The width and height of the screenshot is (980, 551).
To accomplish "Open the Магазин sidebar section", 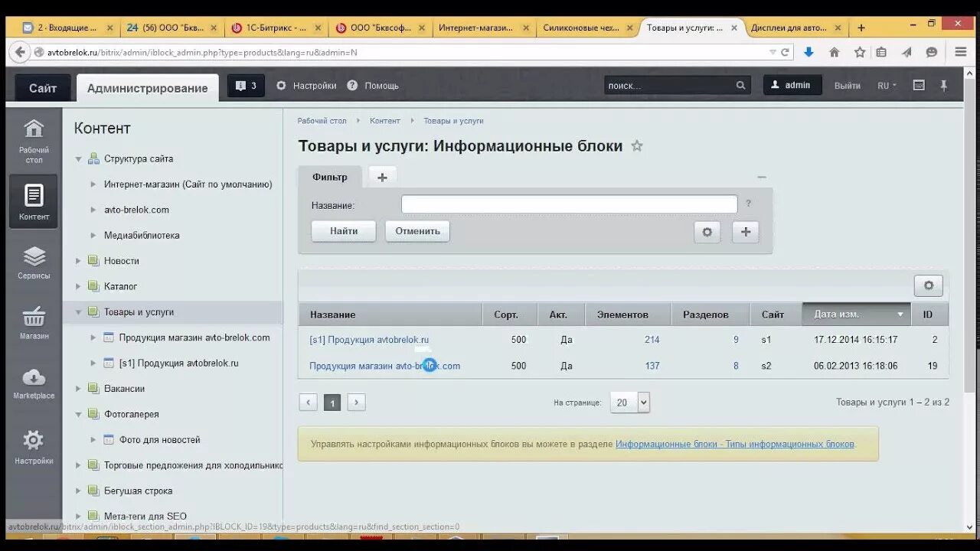I will [x=34, y=322].
